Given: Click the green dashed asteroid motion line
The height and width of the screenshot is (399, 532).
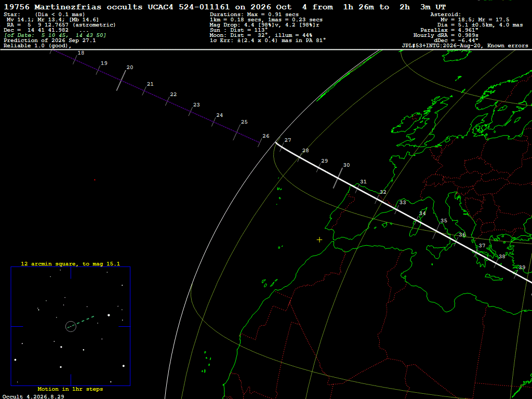Looking at the screenshot, I should (x=82, y=322).
